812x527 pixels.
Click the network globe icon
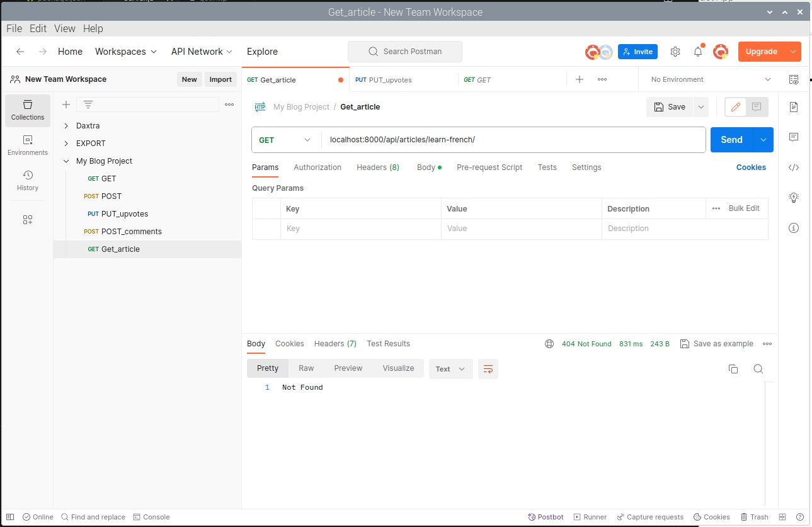tap(549, 344)
